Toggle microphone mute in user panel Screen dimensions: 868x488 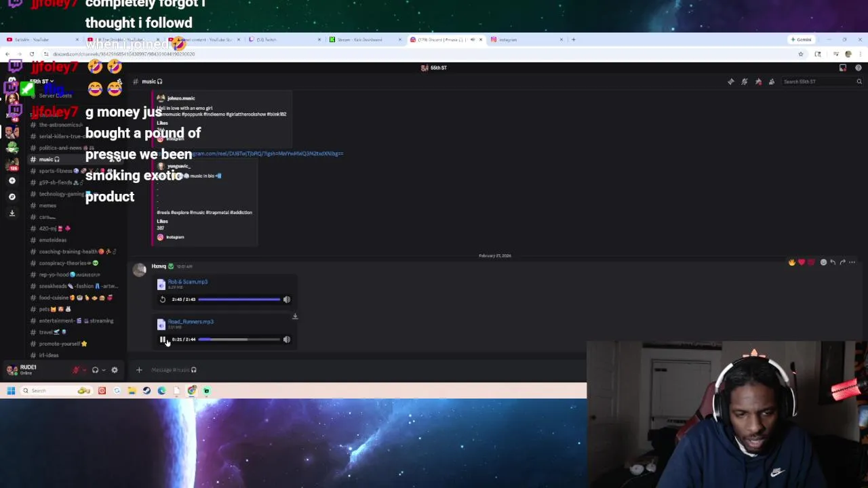(x=76, y=370)
